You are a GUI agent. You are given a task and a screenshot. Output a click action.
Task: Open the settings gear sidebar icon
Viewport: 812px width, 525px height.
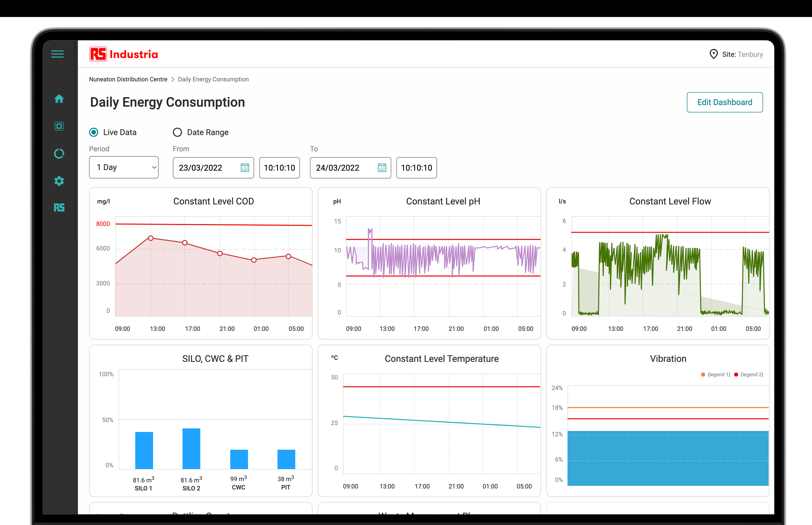[x=59, y=181]
